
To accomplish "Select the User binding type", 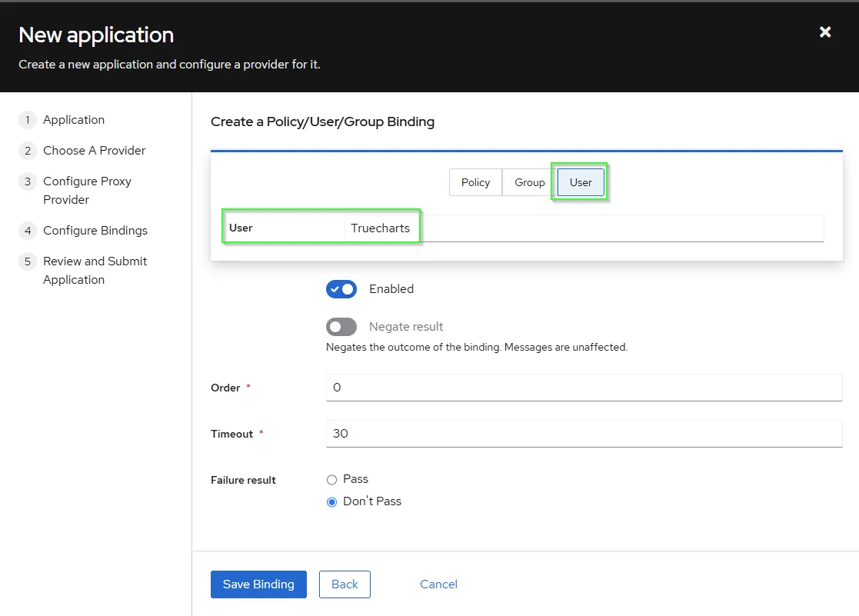I will (581, 182).
